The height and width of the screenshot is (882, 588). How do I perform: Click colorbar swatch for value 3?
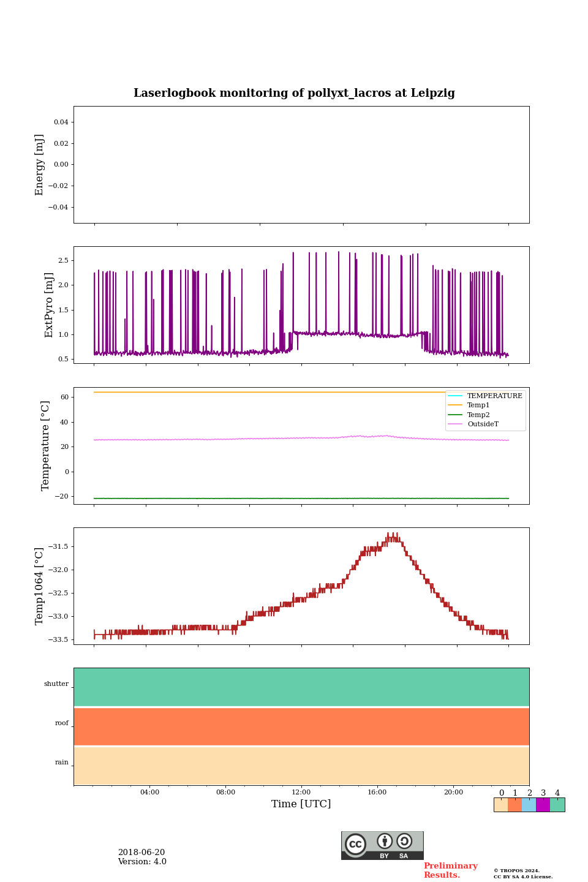[543, 805]
